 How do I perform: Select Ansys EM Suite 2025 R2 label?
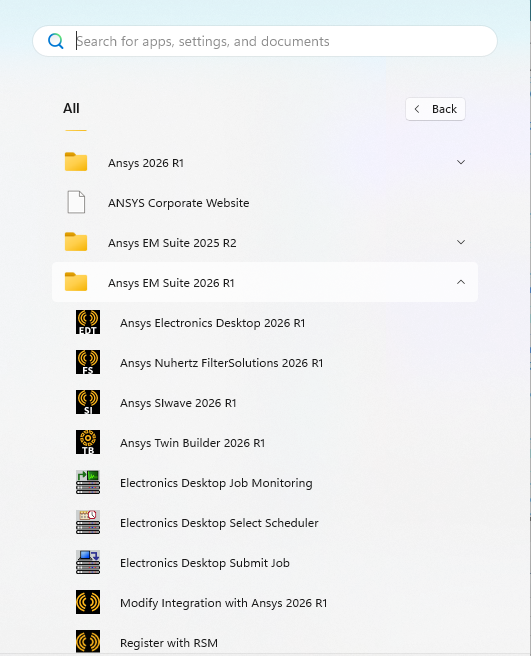[172, 243]
